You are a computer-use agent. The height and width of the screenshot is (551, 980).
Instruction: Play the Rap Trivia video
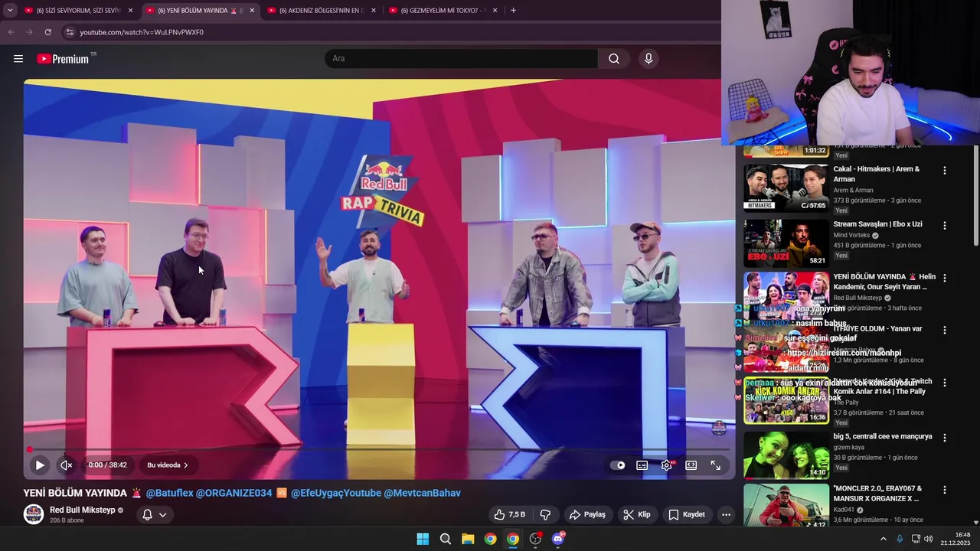click(40, 465)
